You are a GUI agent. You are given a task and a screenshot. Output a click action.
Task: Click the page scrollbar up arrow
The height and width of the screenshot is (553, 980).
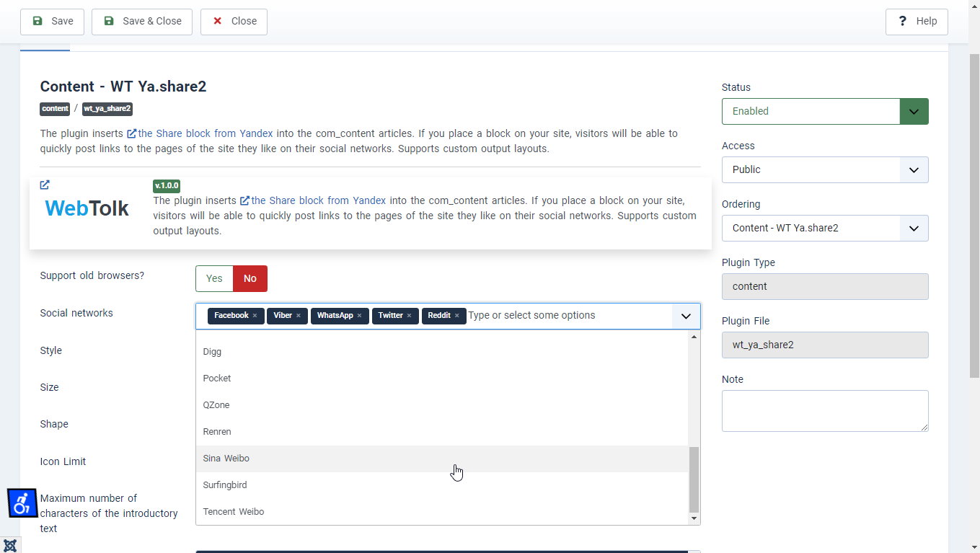(974, 6)
